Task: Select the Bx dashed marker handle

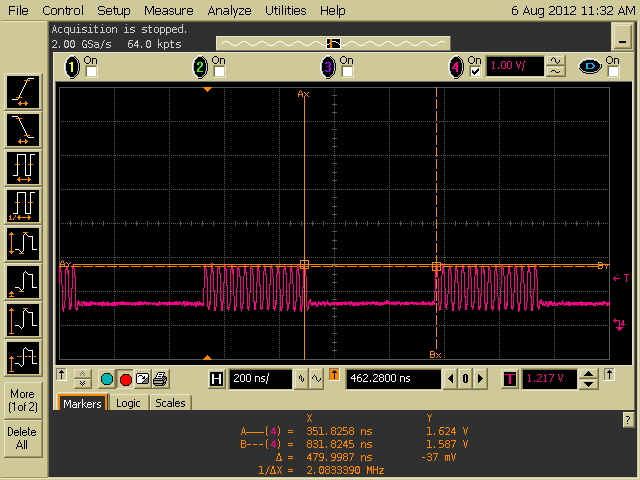Action: coord(436,267)
